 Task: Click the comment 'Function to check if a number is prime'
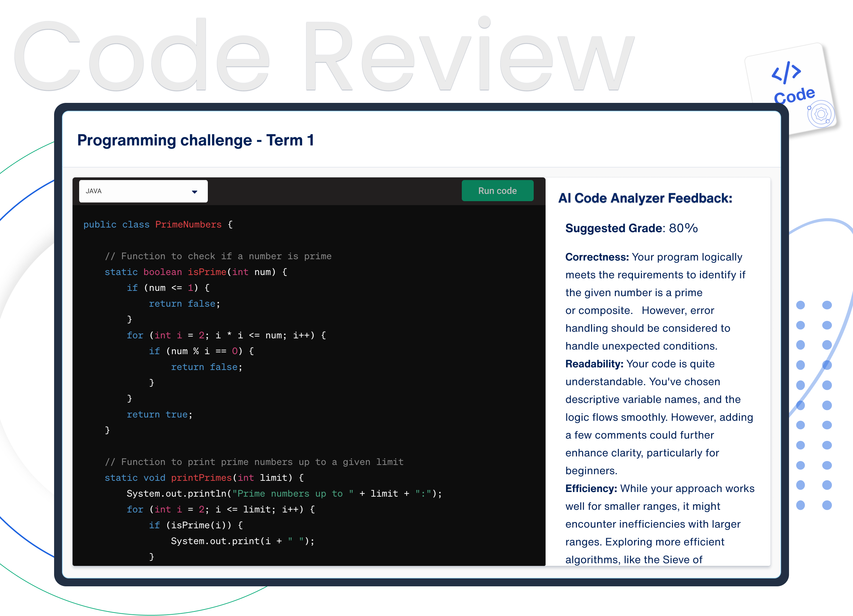pos(218,256)
